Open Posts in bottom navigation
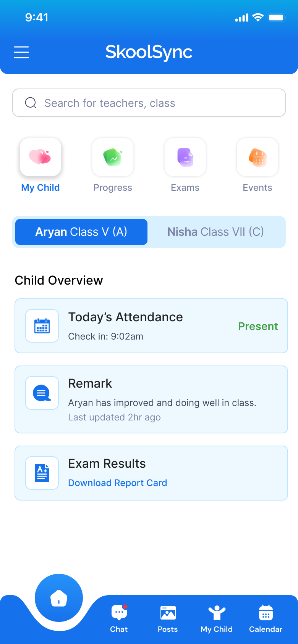Viewport: 298px width, 644px height. tap(168, 618)
